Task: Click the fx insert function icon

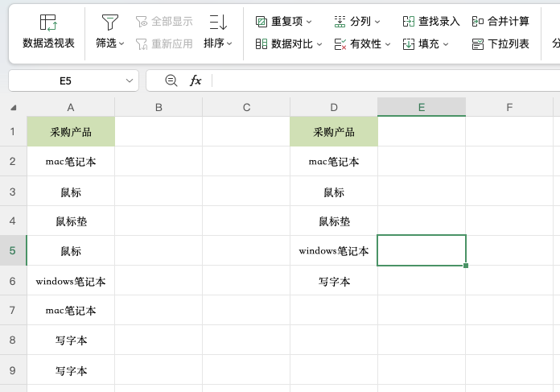Action: click(196, 80)
